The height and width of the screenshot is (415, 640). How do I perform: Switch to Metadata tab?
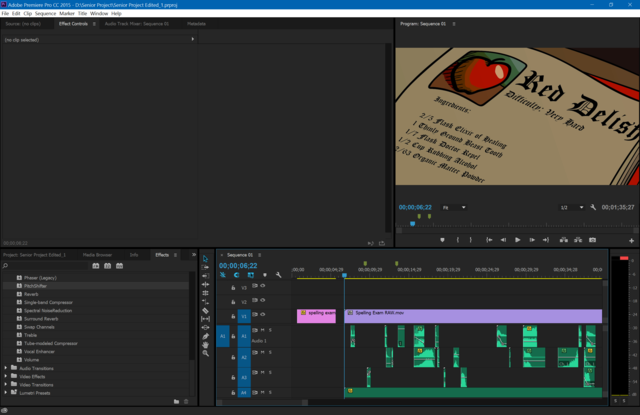tap(196, 24)
